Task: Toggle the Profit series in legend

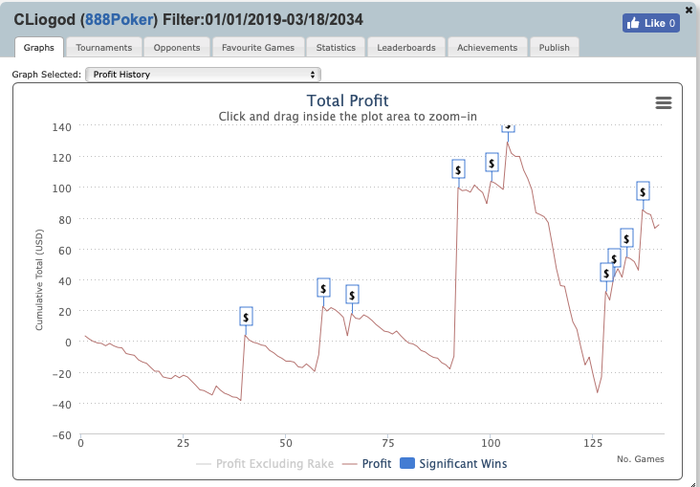Action: click(x=367, y=464)
